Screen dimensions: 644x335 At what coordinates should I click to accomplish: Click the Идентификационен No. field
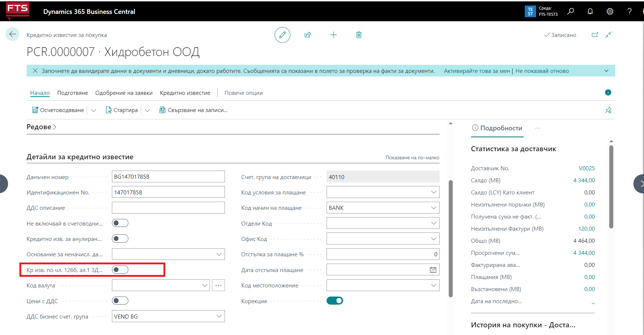point(168,192)
